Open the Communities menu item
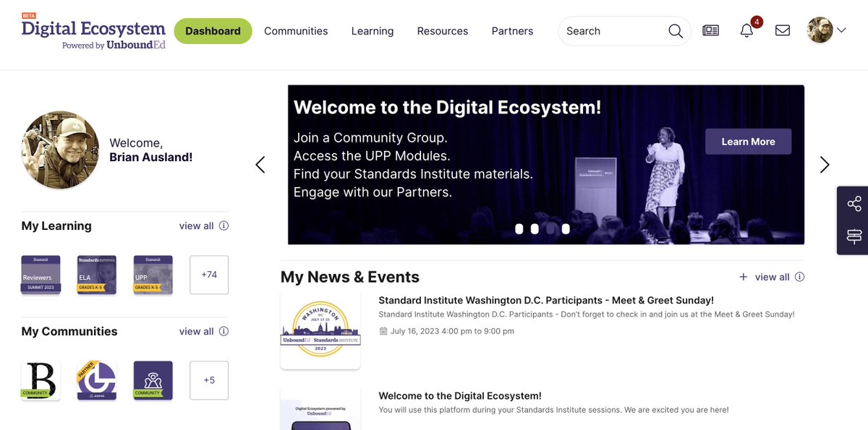Viewport: 868px width, 430px height. [296, 31]
